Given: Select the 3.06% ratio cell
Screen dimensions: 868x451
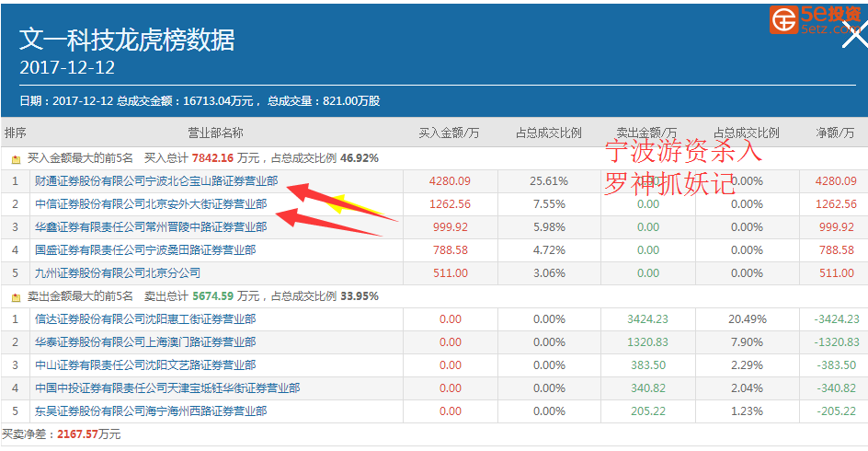Looking at the screenshot, I should 549,273.
